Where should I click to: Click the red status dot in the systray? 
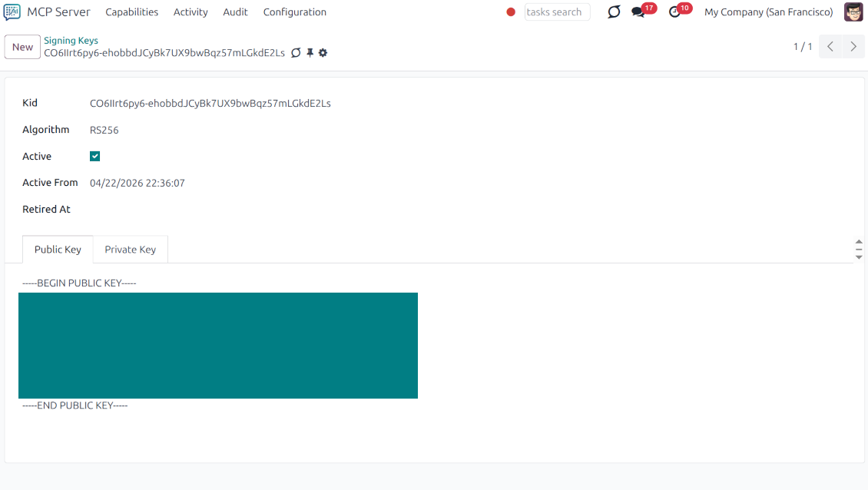510,12
